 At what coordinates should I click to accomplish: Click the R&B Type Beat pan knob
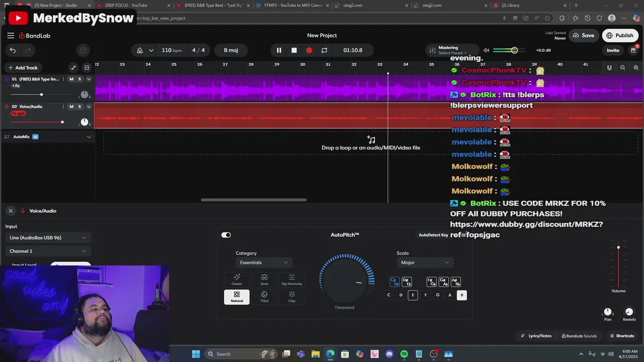pyautogui.click(x=84, y=95)
